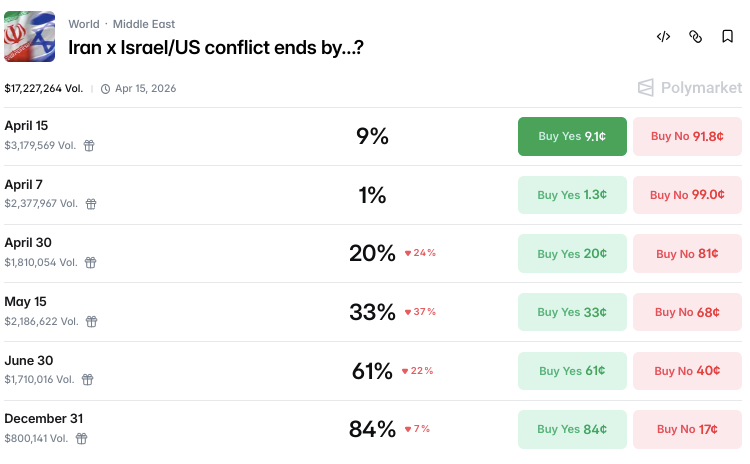Click gift icon beside December 31 volume
The width and height of the screenshot is (750, 464).
click(x=82, y=438)
